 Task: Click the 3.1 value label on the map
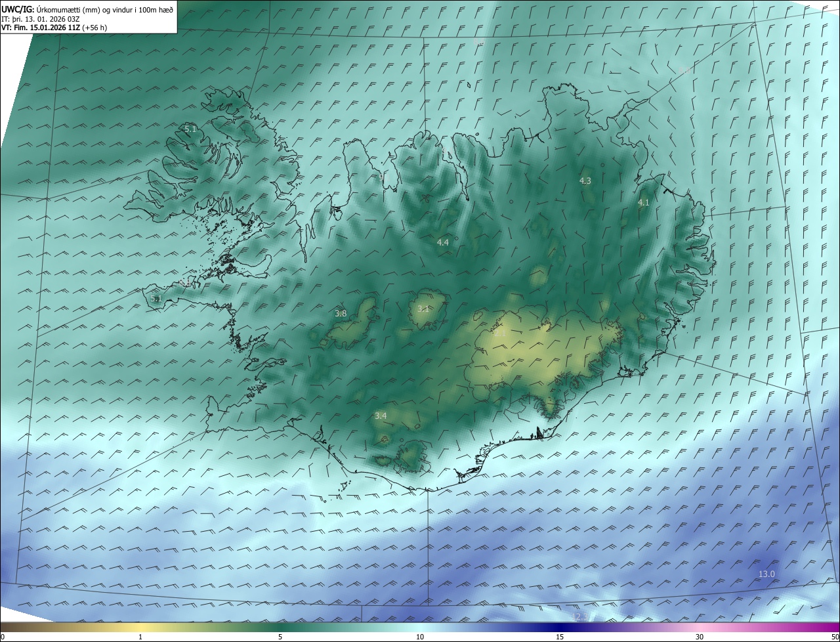[423, 309]
